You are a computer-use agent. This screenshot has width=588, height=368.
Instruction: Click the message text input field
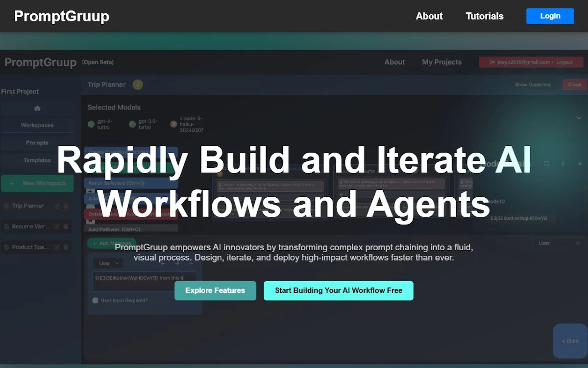click(145, 282)
